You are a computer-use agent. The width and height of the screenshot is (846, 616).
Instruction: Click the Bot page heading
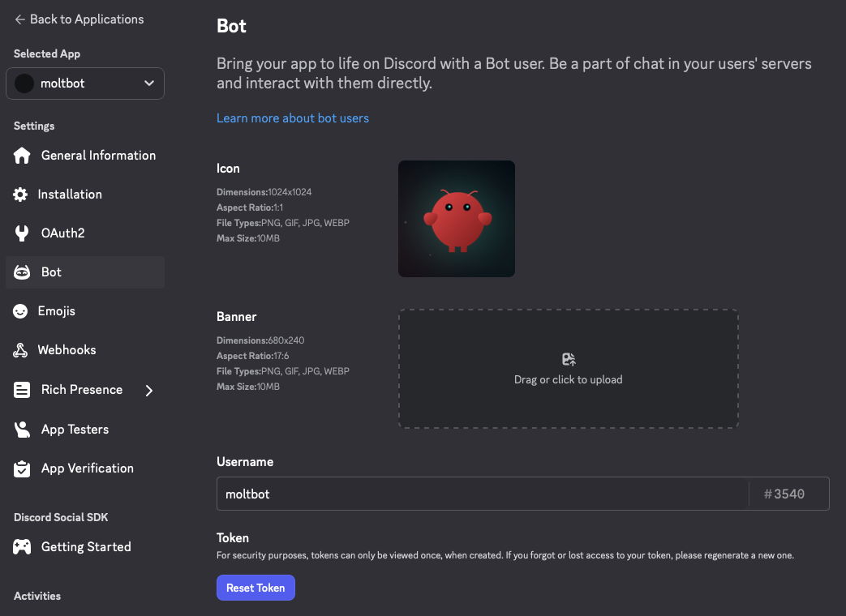coord(231,26)
